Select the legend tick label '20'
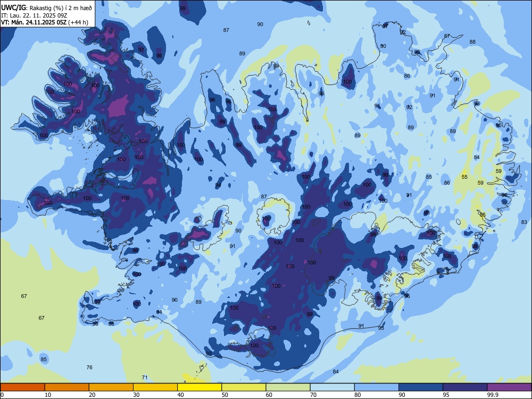Image resolution: width=532 pixels, height=399 pixels. 92,395
